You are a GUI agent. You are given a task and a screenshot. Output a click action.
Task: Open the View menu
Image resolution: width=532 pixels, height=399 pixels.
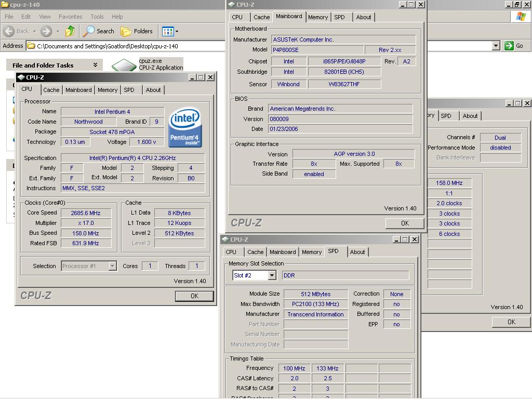point(45,17)
